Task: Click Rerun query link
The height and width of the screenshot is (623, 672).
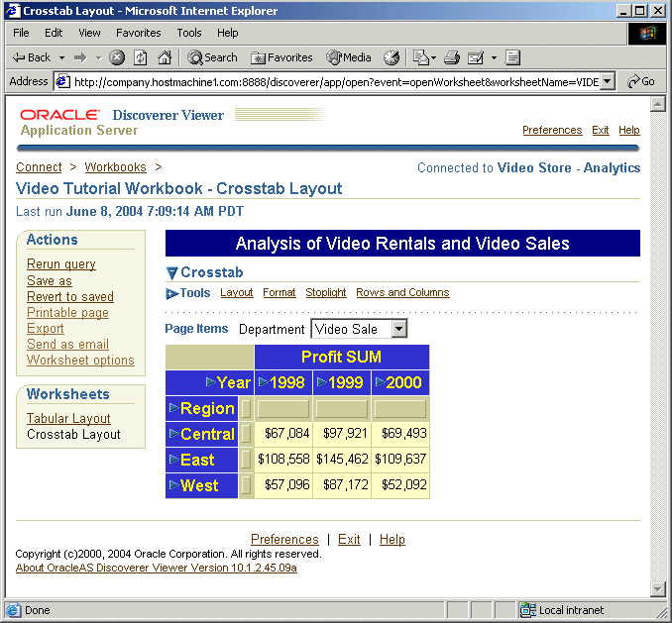Action: pyautogui.click(x=61, y=264)
